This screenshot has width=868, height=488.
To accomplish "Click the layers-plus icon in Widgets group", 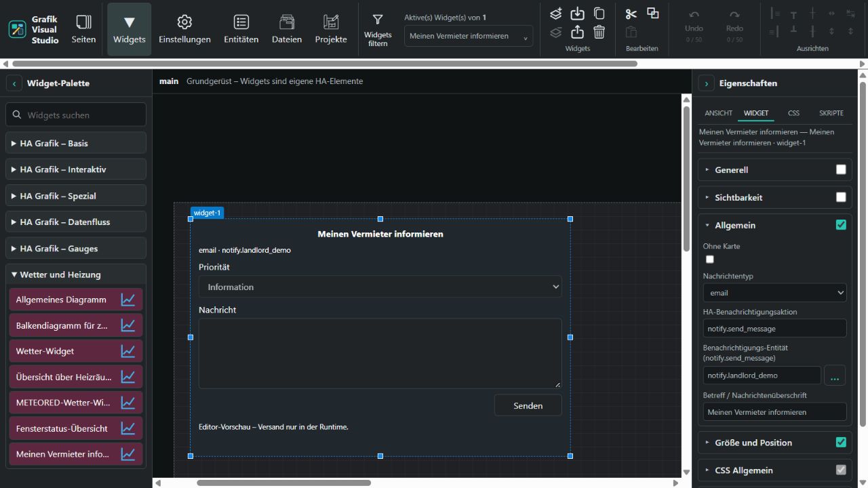I will pos(555,14).
